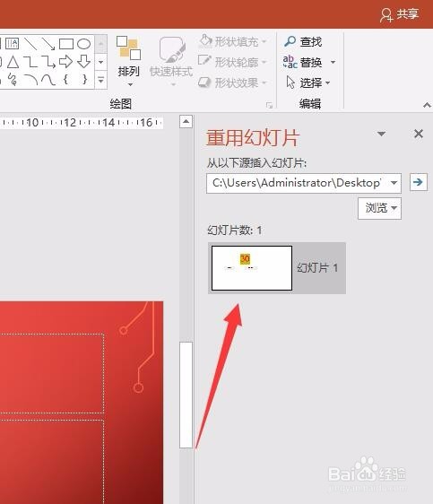Click the 幻灯片数: 1 count text
This screenshot has width=433, height=504.
point(235,230)
